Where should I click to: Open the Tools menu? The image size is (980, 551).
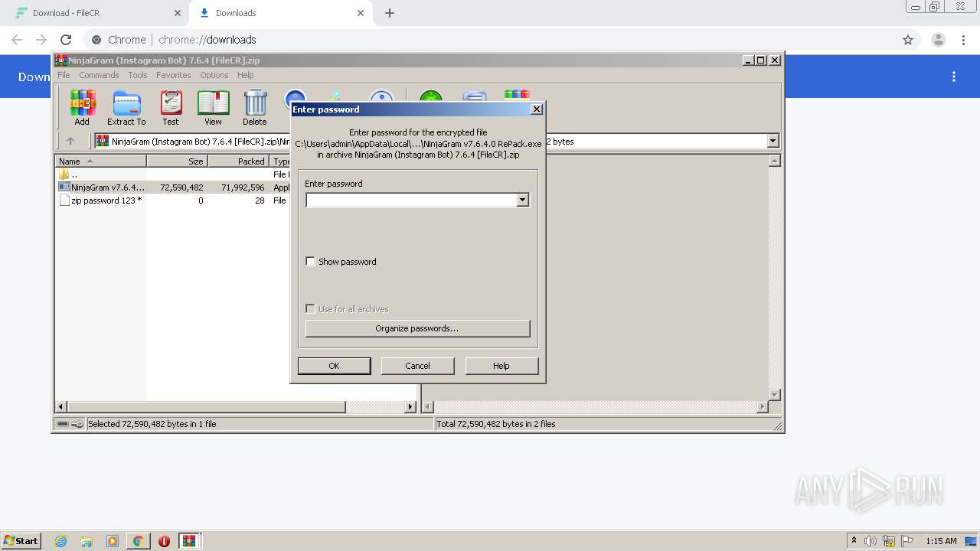(138, 75)
